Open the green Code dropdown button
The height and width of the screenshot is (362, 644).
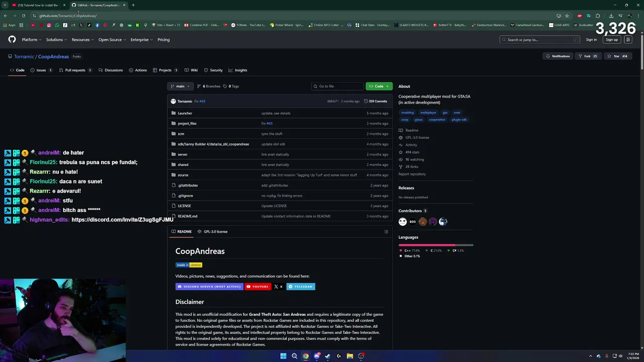pyautogui.click(x=379, y=86)
